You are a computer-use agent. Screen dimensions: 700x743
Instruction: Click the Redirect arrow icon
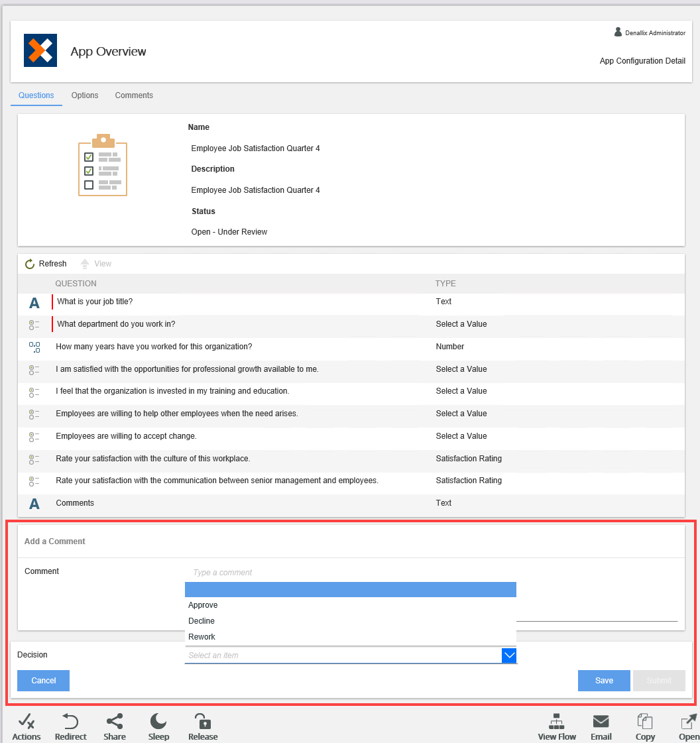71,721
